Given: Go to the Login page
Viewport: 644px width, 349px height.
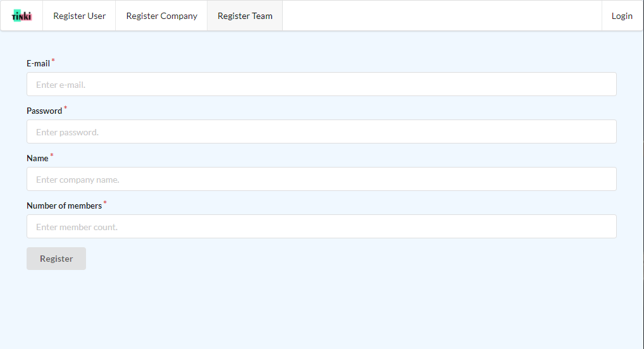Looking at the screenshot, I should coord(622,16).
